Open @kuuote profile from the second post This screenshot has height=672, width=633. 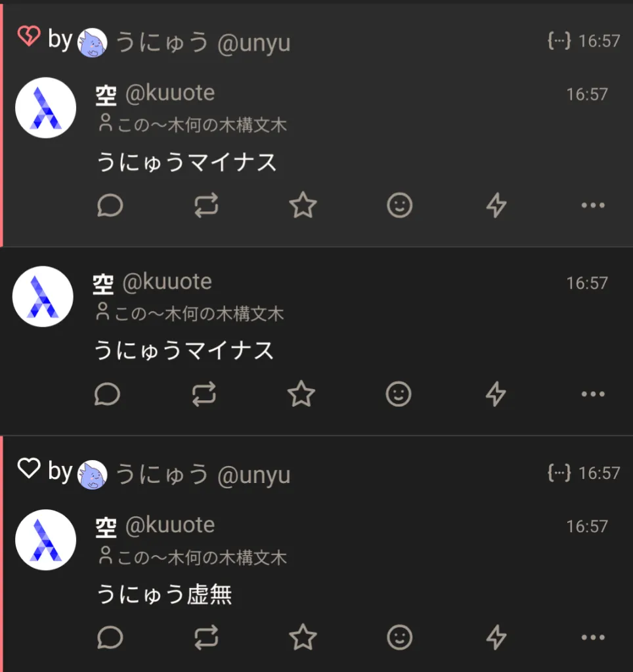click(167, 282)
